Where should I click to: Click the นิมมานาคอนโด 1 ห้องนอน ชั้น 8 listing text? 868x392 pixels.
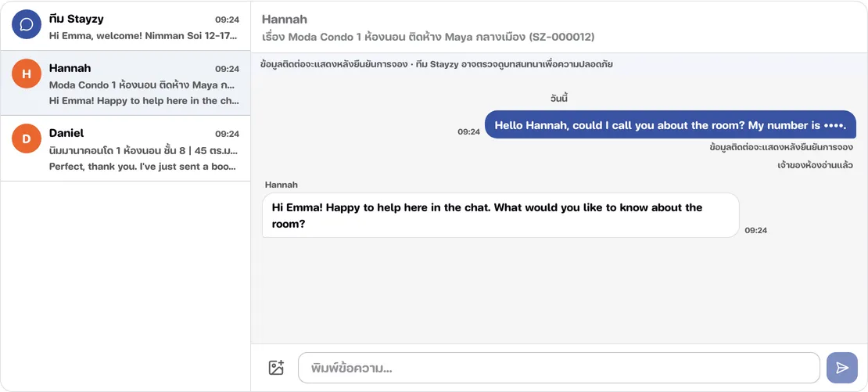(x=144, y=150)
